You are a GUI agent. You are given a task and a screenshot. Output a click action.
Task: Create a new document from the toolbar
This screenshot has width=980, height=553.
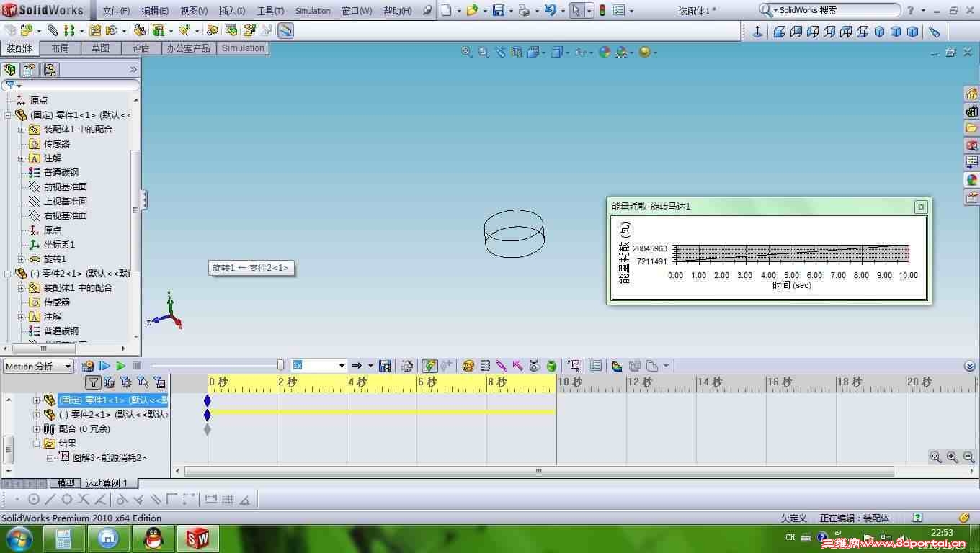click(447, 10)
